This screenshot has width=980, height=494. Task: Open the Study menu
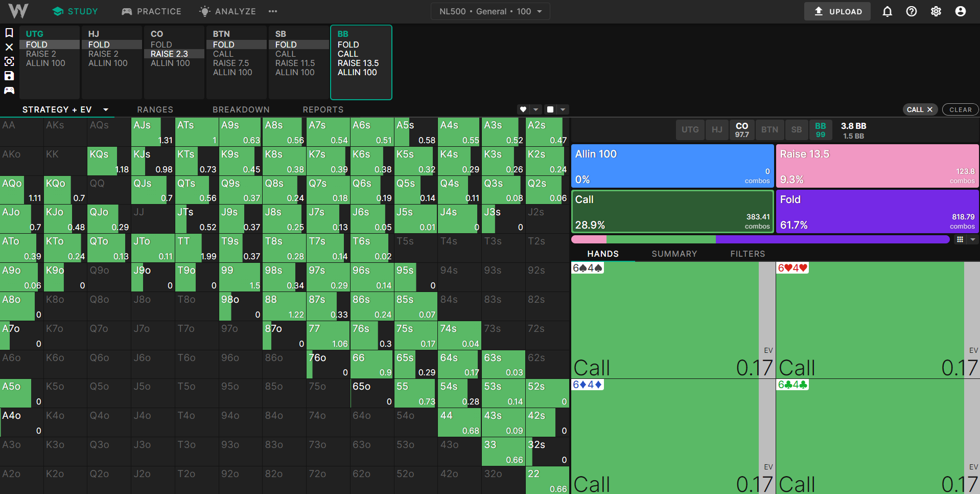75,11
